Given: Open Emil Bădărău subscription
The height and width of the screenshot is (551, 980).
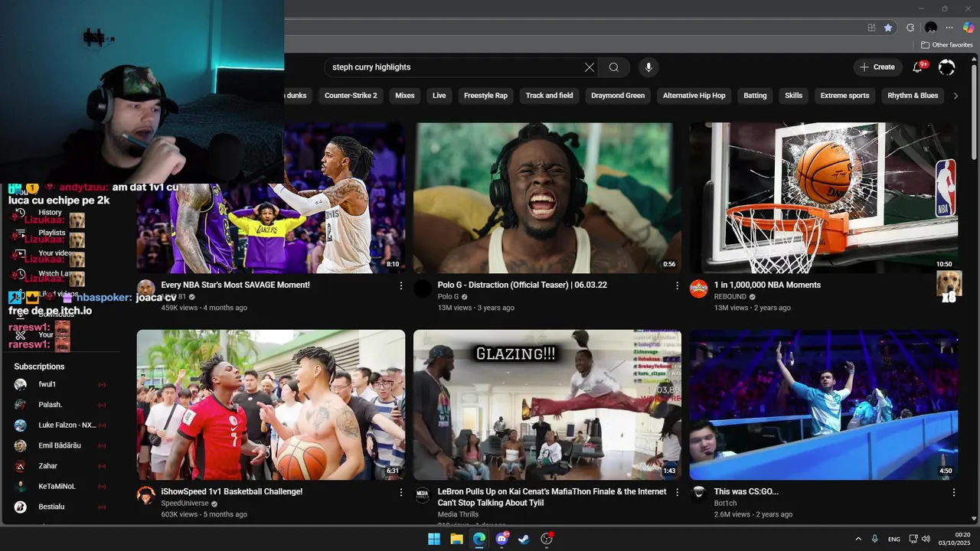Looking at the screenshot, I should pos(60,445).
